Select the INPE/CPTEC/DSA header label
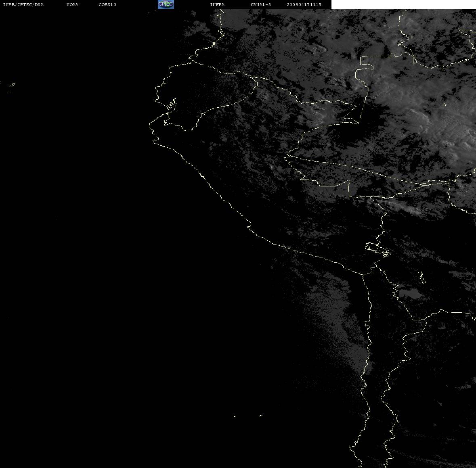The width and height of the screenshot is (476, 468). coord(23,4)
